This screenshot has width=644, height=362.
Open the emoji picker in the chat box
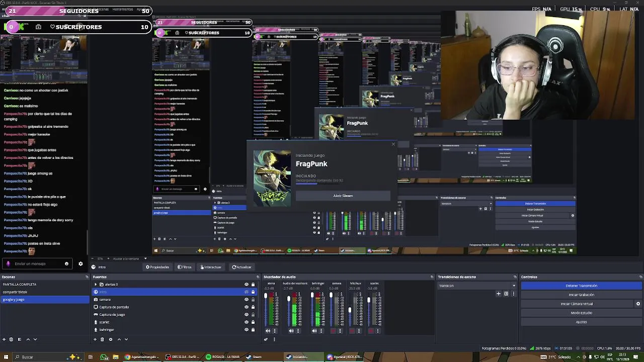coord(66,263)
